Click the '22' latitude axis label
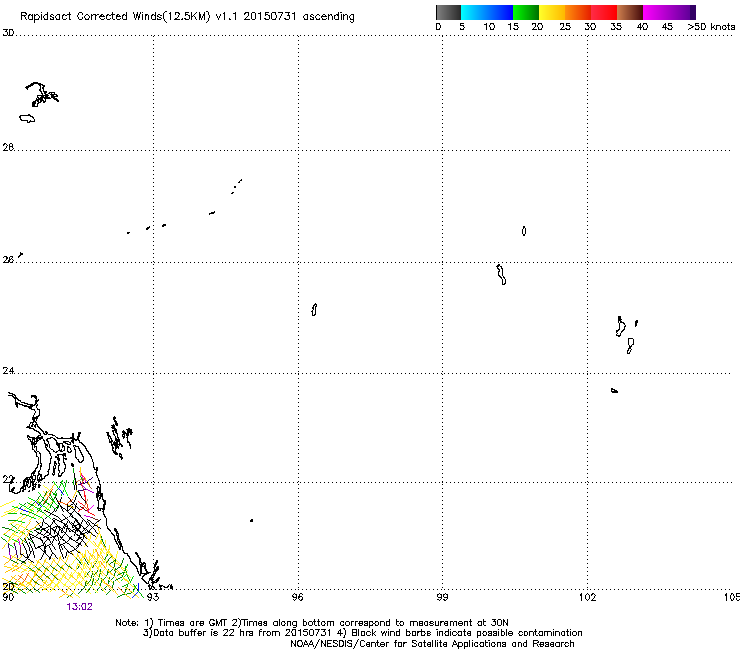Image resolution: width=740 pixels, height=650 pixels. [x=8, y=480]
